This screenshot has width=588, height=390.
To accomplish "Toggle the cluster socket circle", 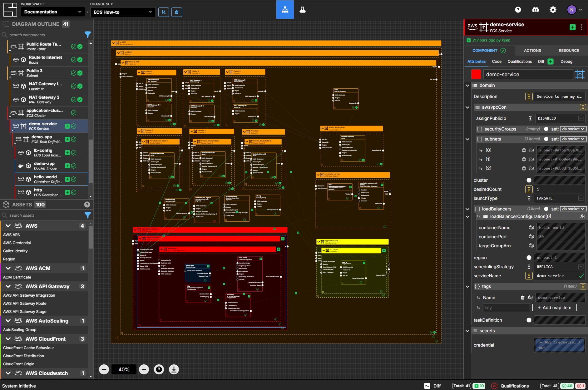I will (529, 180).
